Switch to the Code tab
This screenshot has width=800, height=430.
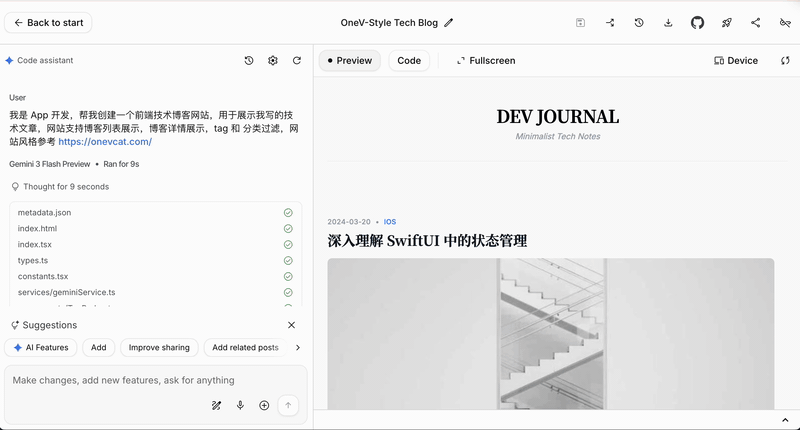click(x=409, y=60)
